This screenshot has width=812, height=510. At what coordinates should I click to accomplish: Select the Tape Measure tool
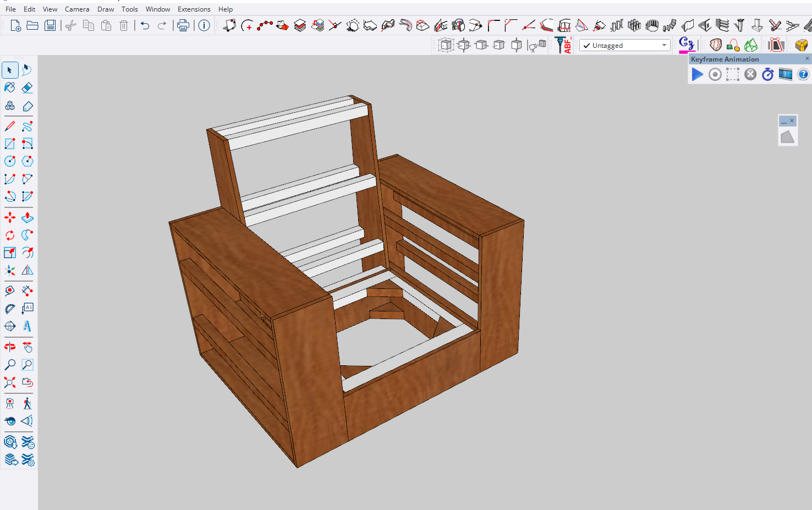tap(10, 290)
